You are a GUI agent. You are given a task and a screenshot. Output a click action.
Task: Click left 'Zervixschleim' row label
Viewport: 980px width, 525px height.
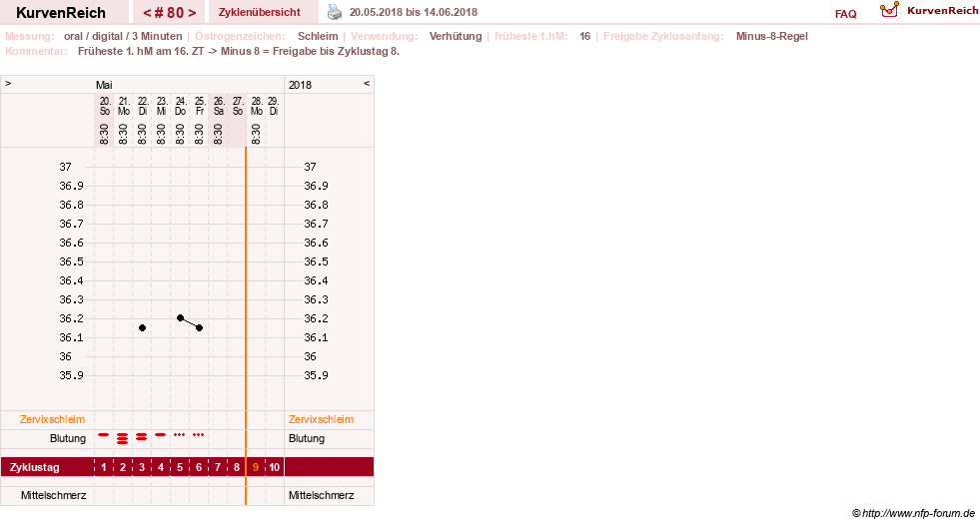coord(52,419)
